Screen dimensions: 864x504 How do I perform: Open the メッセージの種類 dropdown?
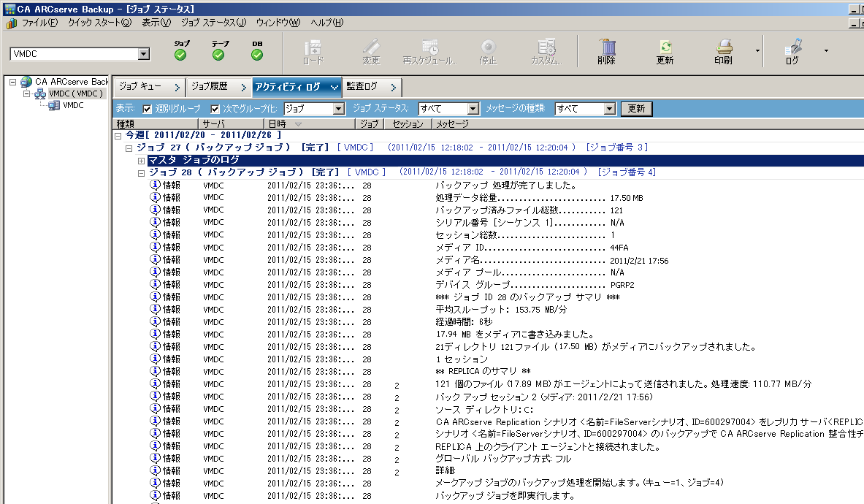[610, 109]
